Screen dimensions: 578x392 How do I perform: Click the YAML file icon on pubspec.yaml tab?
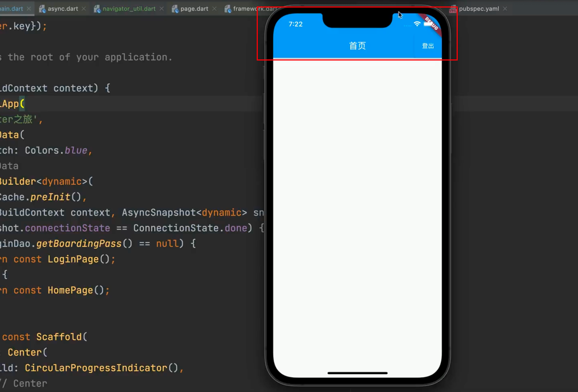click(x=453, y=9)
